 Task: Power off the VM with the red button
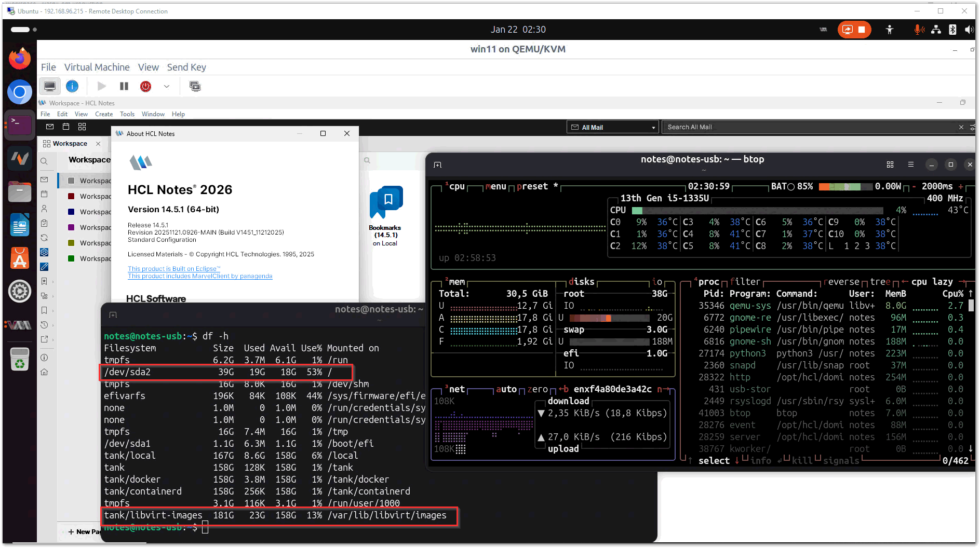point(145,86)
